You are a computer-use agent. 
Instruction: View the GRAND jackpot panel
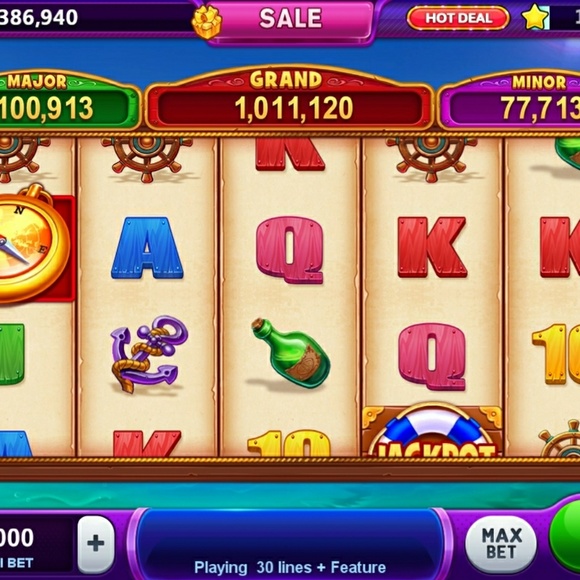tap(289, 99)
